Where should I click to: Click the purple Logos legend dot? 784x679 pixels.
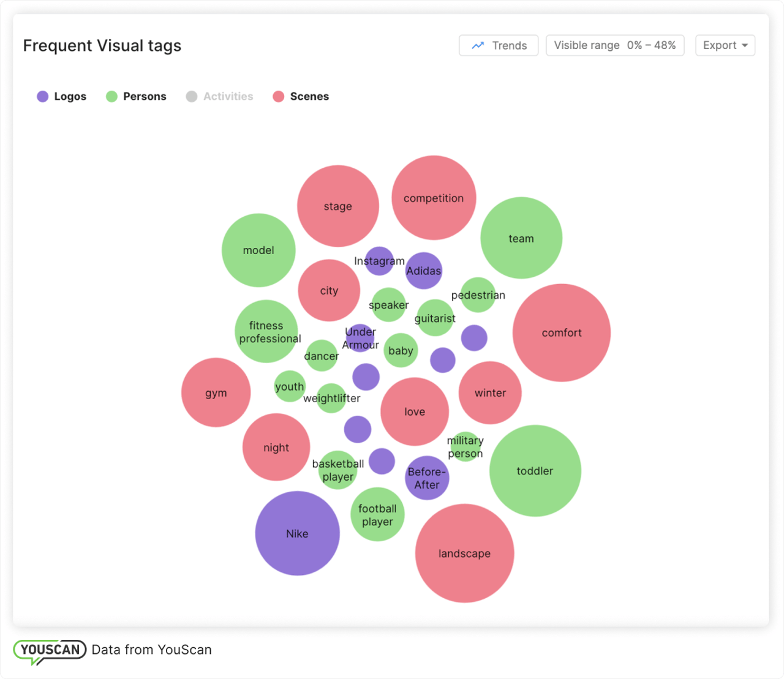coord(42,96)
